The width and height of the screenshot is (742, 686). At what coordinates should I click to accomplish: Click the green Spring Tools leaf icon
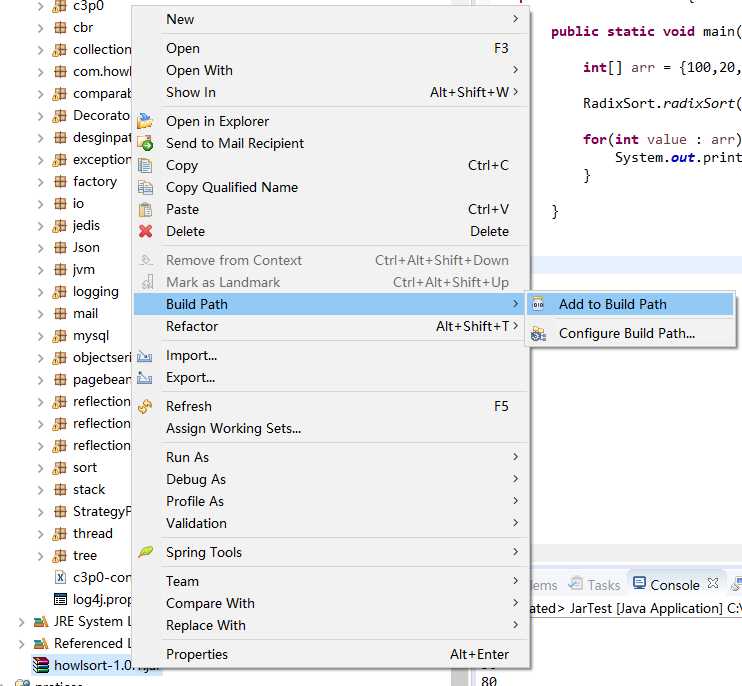(x=146, y=552)
